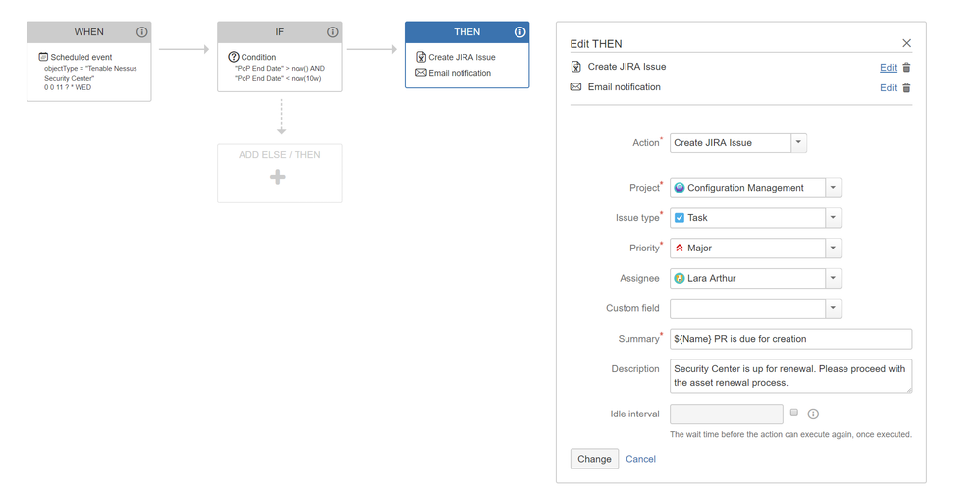Select the THEN block header
Image resolution: width=980 pixels, height=497 pixels.
pos(466,31)
